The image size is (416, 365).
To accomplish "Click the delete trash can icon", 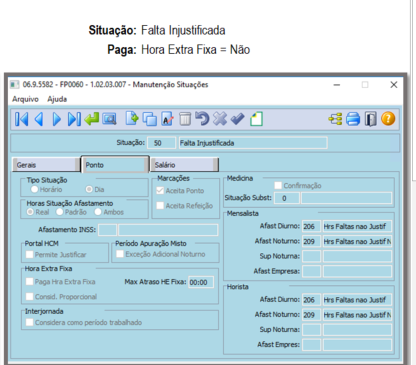I will (x=185, y=119).
